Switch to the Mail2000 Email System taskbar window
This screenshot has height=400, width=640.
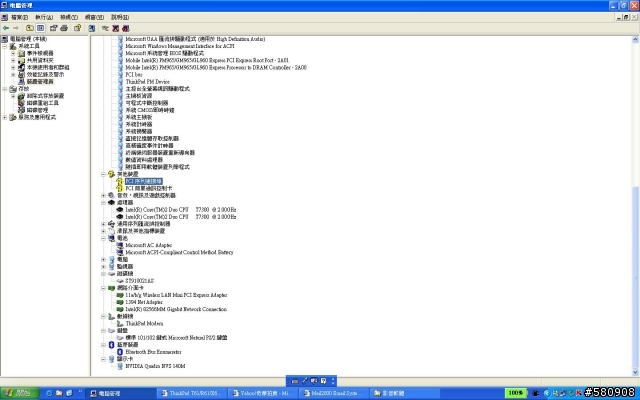(333, 393)
